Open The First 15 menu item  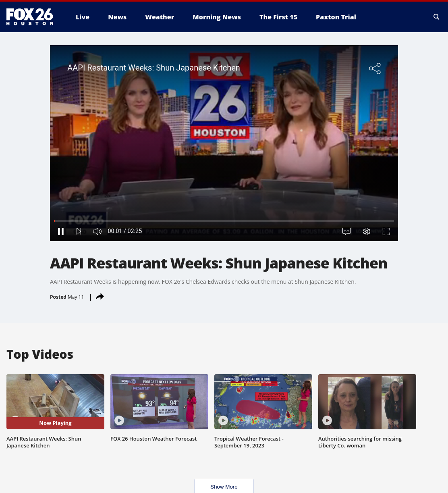(x=278, y=17)
